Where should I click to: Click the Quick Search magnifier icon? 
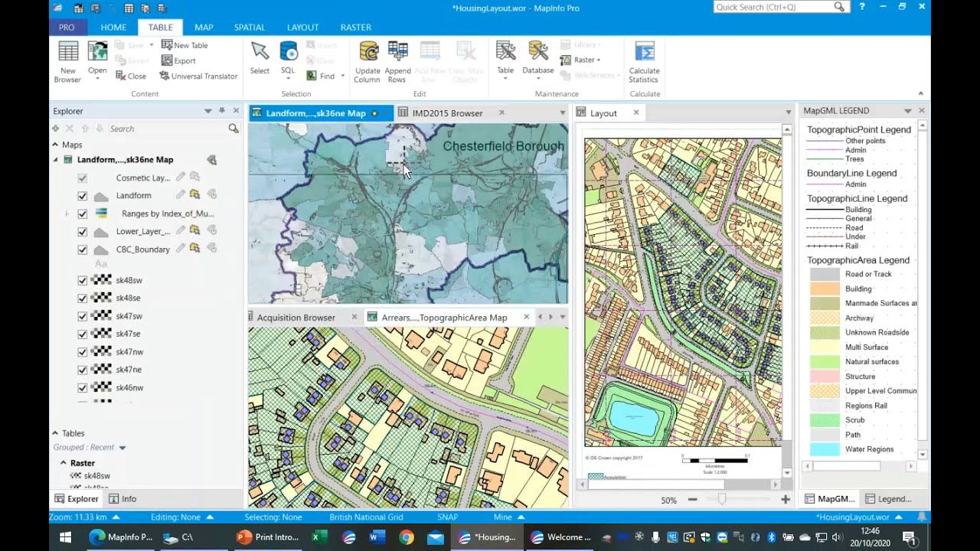point(840,7)
